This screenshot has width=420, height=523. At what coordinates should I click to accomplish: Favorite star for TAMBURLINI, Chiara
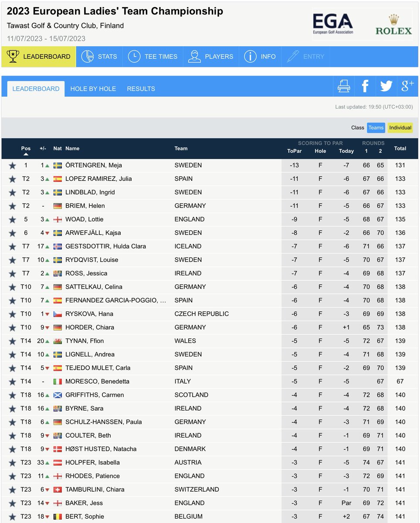pos(12,489)
